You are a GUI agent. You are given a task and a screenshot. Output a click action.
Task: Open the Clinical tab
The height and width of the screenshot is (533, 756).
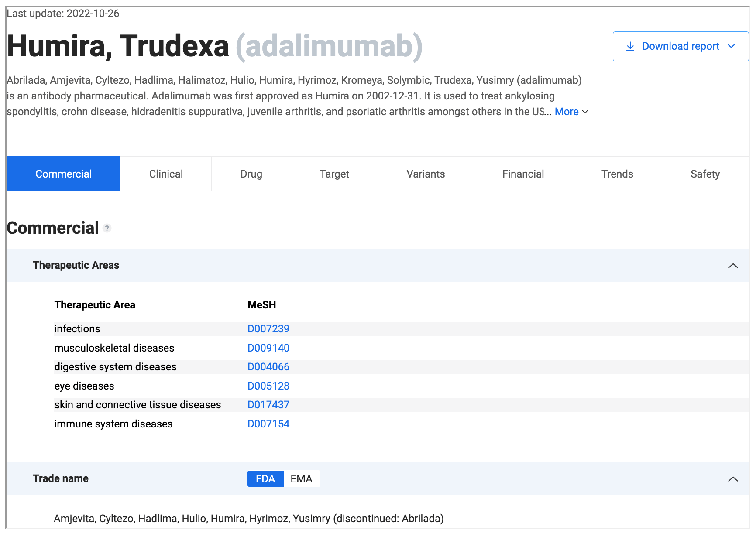(x=166, y=174)
